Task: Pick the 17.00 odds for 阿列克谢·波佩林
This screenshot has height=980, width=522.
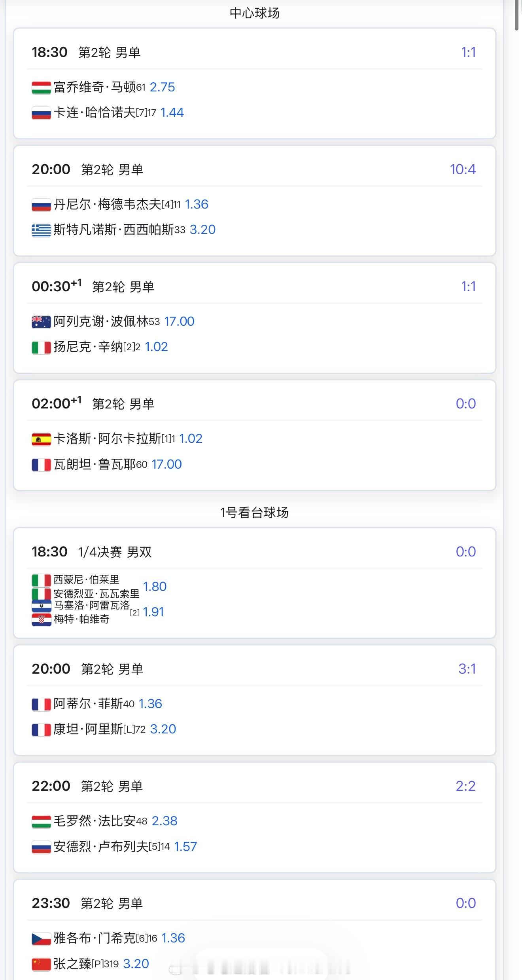Action: pyautogui.click(x=179, y=322)
